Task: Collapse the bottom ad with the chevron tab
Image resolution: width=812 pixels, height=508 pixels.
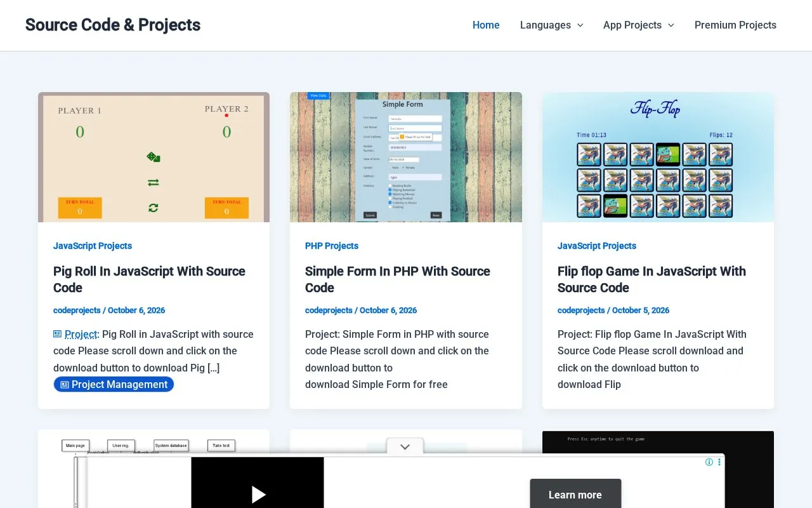Action: point(405,447)
